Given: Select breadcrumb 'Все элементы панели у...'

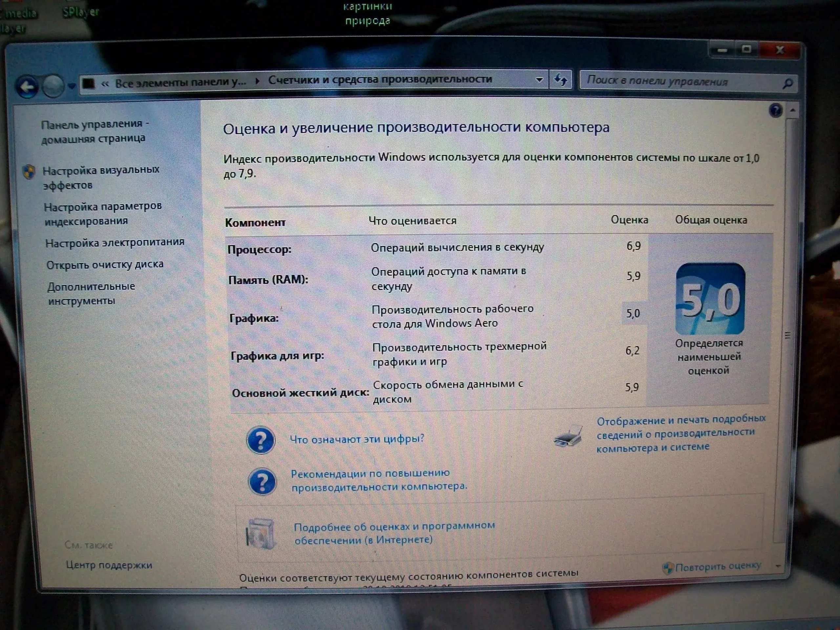Looking at the screenshot, I should pos(180,82).
